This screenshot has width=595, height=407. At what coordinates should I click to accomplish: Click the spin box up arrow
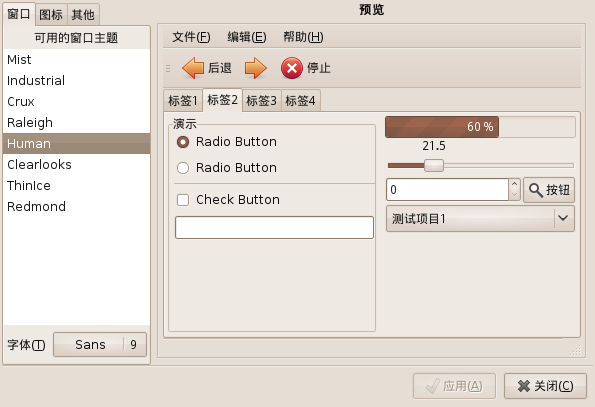pyautogui.click(x=514, y=184)
